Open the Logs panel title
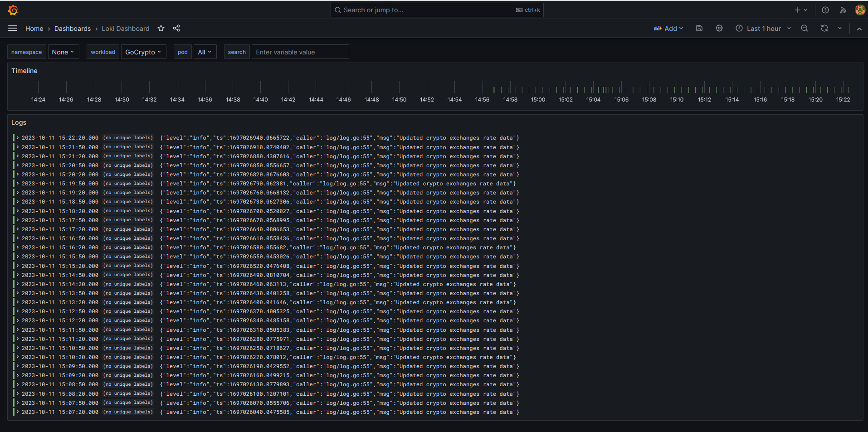 (x=19, y=122)
